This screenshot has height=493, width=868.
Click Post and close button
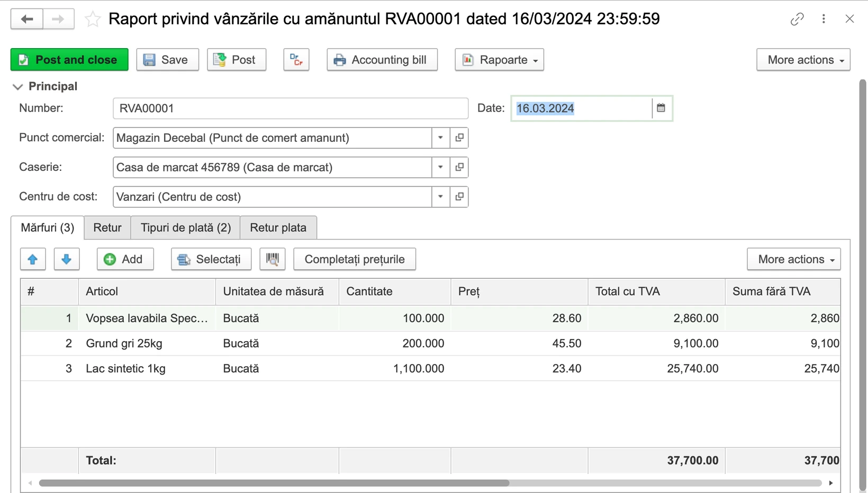pos(69,60)
